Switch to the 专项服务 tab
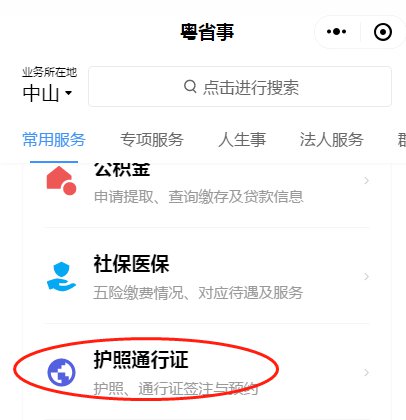Screen dimensions: 406x420 click(152, 139)
